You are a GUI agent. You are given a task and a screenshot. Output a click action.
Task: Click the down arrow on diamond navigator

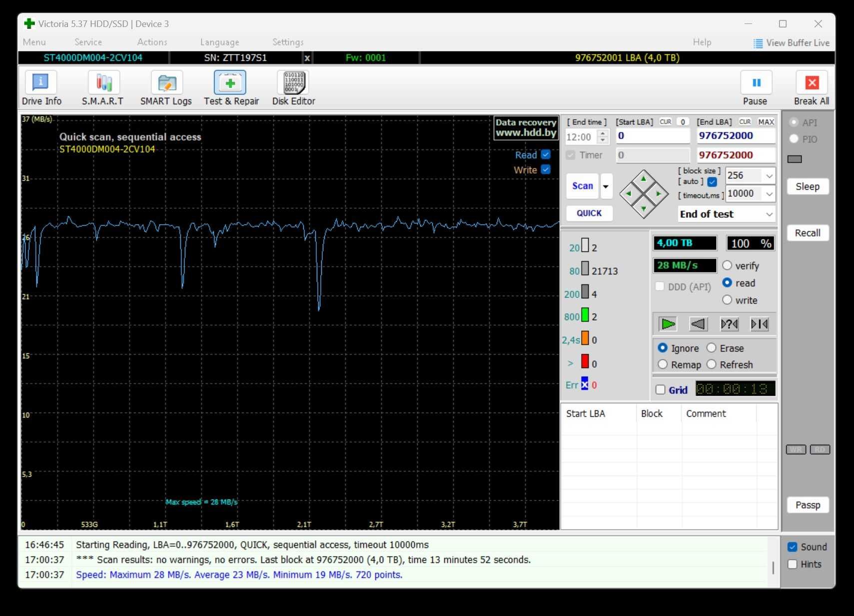pyautogui.click(x=644, y=208)
